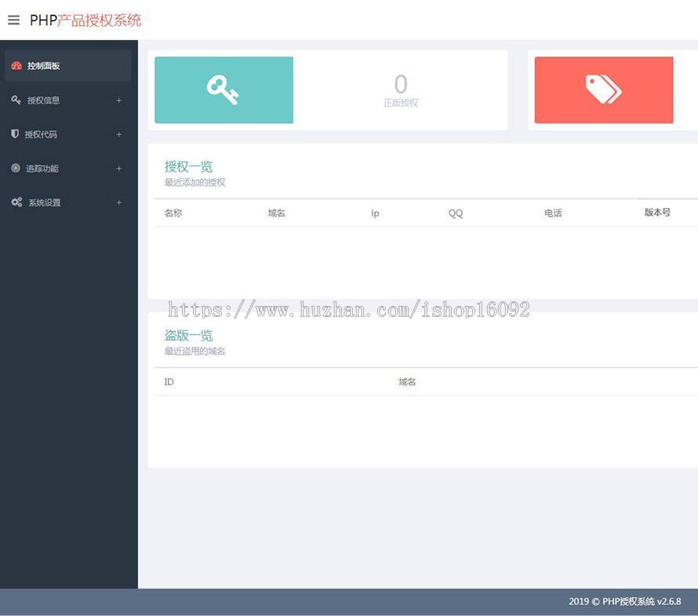Open the 授权信息 sidebar menu

point(67,100)
